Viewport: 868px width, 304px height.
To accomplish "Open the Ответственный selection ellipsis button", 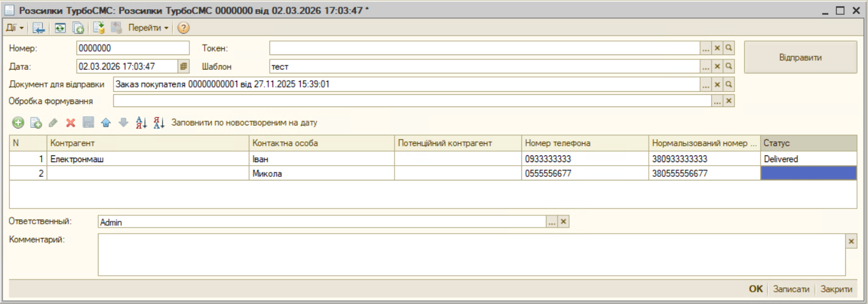I will 552,223.
